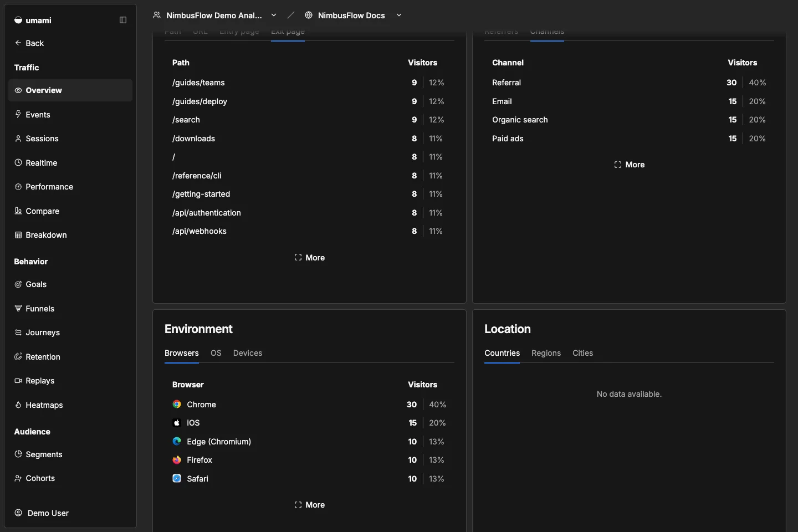Click the iOS apple icon
Viewport: 798px width, 532px height.
(177, 423)
